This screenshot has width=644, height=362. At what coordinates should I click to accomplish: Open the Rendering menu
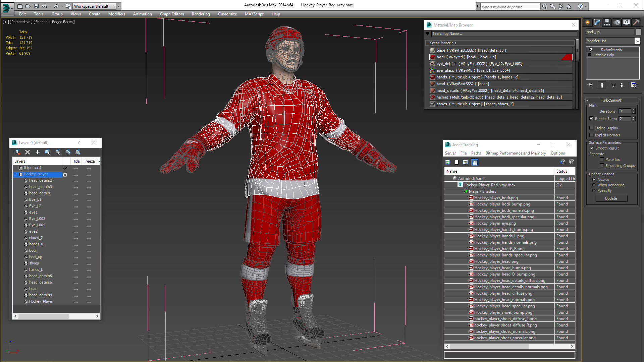pos(201,14)
